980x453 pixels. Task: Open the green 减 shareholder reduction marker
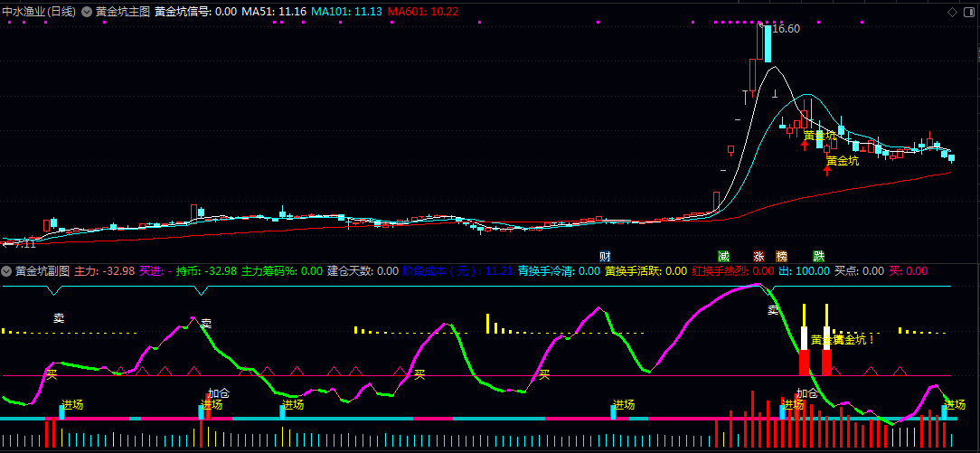click(x=723, y=256)
